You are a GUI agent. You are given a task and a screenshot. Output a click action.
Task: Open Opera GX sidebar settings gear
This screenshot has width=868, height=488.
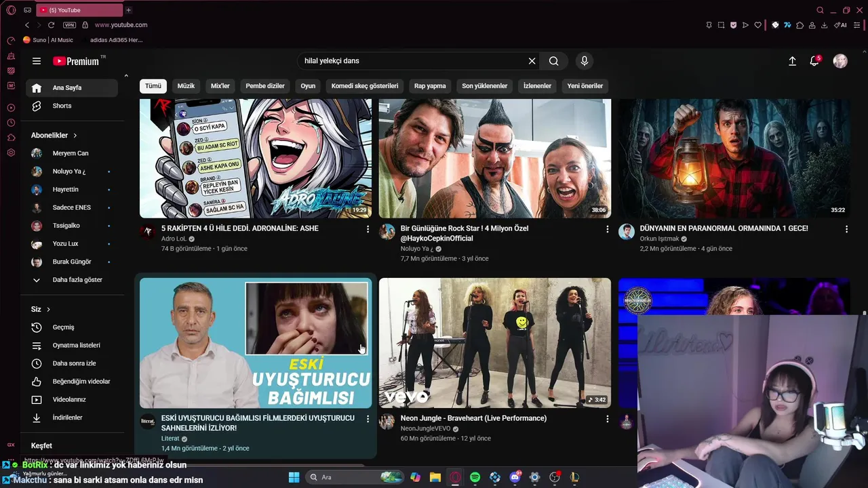coord(11,152)
